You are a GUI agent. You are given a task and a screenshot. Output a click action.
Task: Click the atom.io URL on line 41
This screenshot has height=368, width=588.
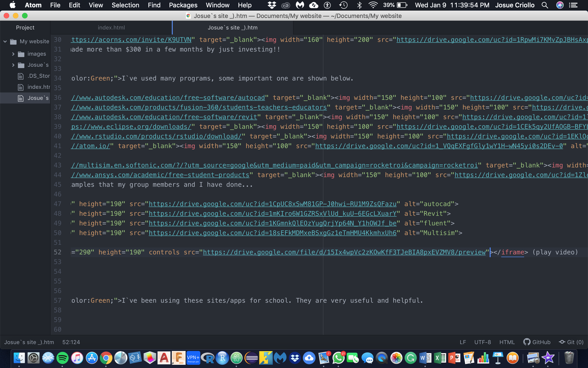click(x=91, y=146)
